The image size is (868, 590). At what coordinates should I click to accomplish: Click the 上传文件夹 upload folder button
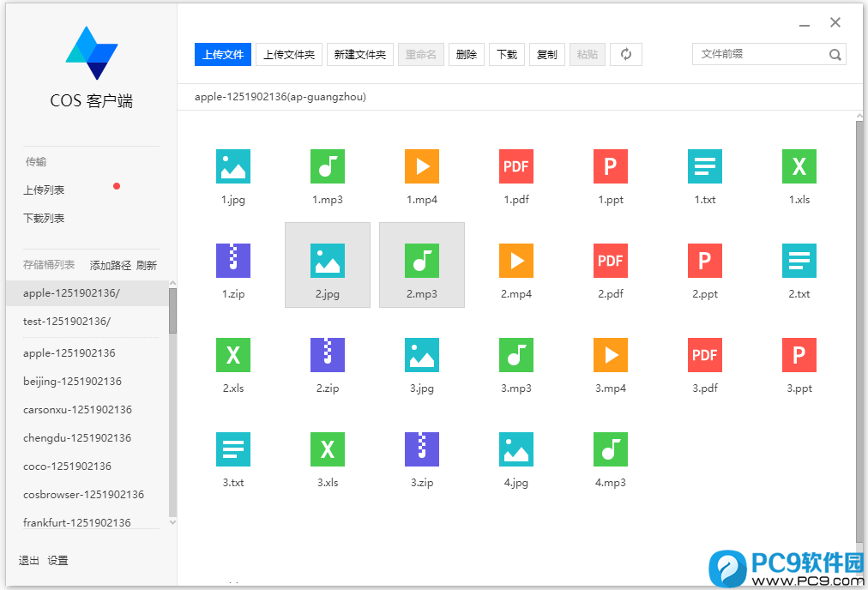click(289, 54)
